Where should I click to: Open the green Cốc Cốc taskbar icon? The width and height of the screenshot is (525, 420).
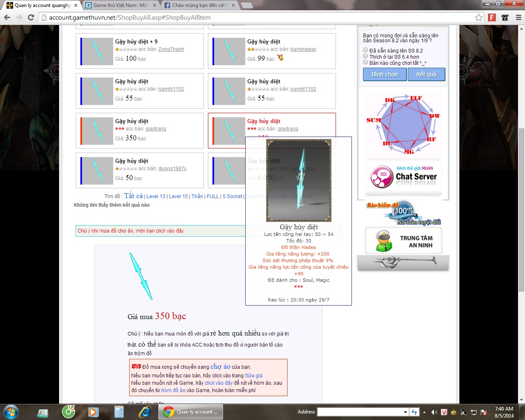pos(68,412)
